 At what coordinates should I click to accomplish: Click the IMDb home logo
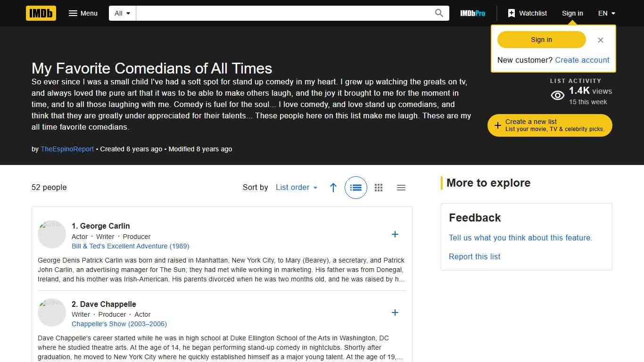(41, 13)
